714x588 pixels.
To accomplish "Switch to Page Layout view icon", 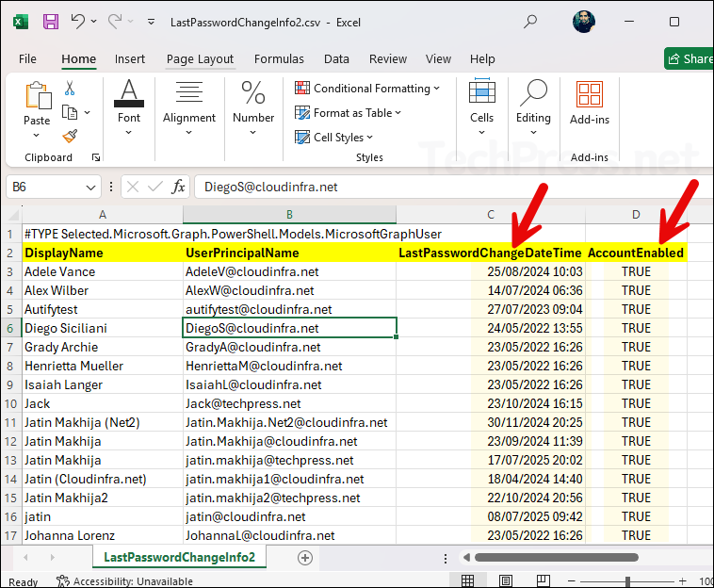I will coord(506,580).
